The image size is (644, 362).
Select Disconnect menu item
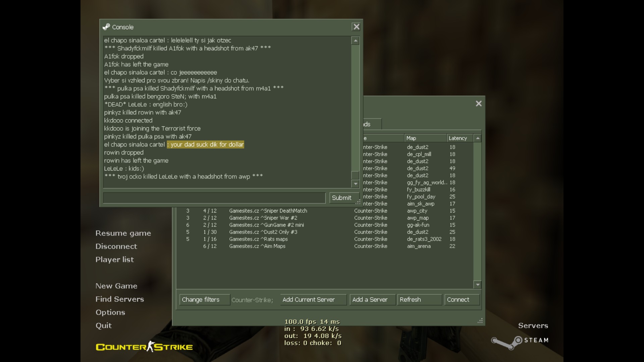[x=116, y=246]
